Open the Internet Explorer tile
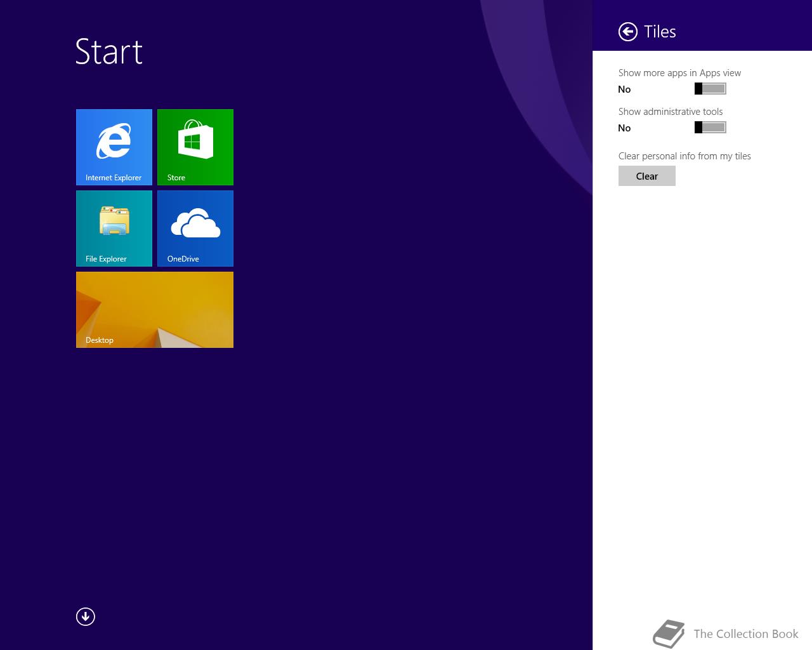 [114, 147]
